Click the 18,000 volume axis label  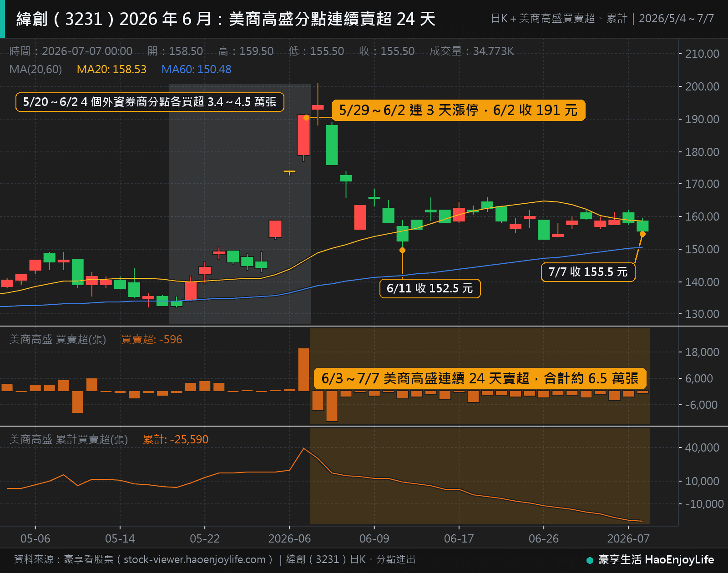(702, 352)
